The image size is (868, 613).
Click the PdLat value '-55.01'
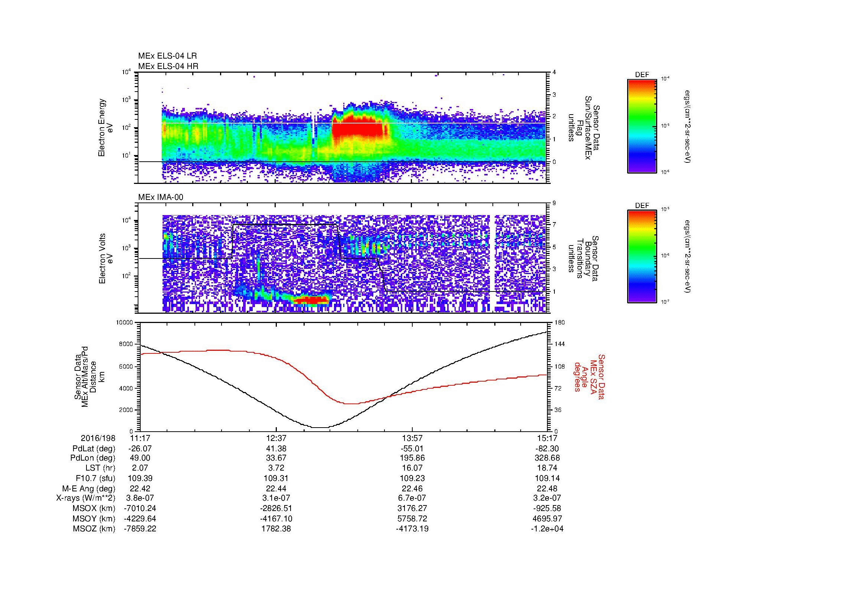tap(412, 449)
